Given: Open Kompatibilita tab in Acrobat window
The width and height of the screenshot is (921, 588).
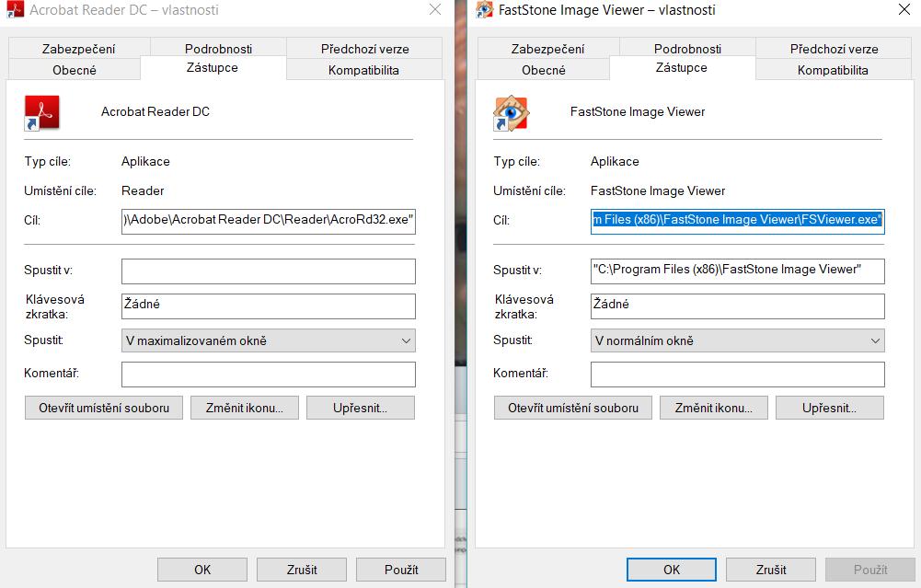Looking at the screenshot, I should [363, 70].
